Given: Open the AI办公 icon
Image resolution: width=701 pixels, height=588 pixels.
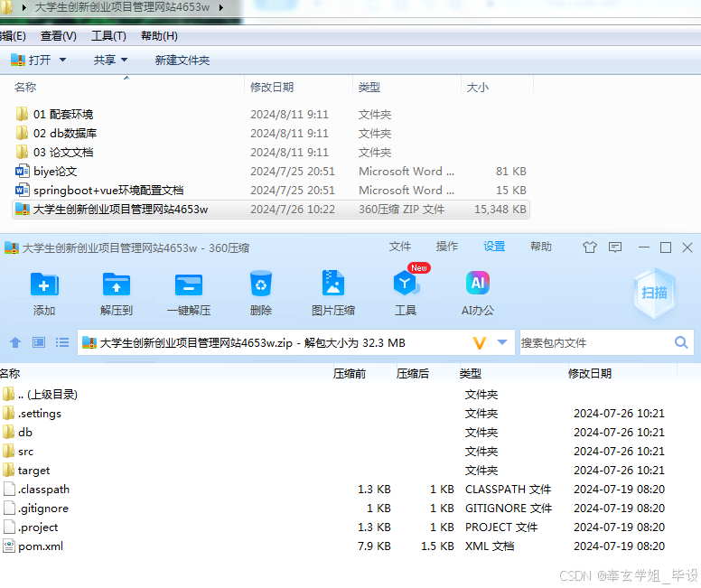Looking at the screenshot, I should [x=478, y=283].
